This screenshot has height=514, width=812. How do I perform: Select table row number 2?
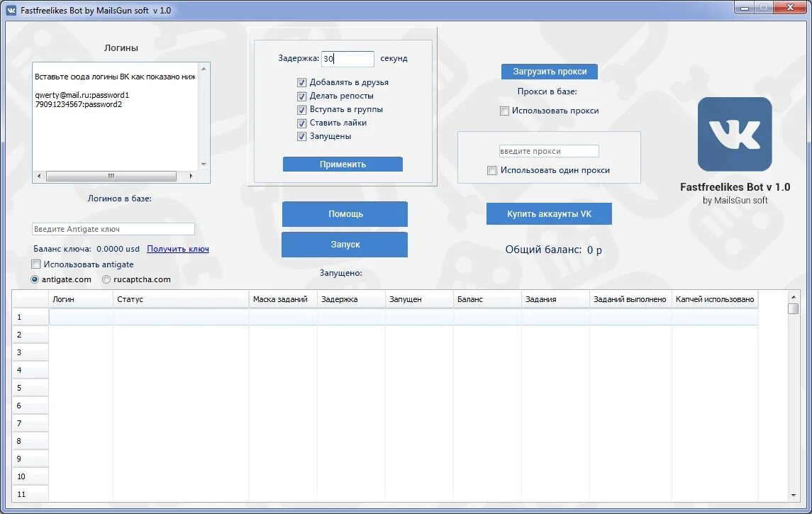pyautogui.click(x=30, y=335)
